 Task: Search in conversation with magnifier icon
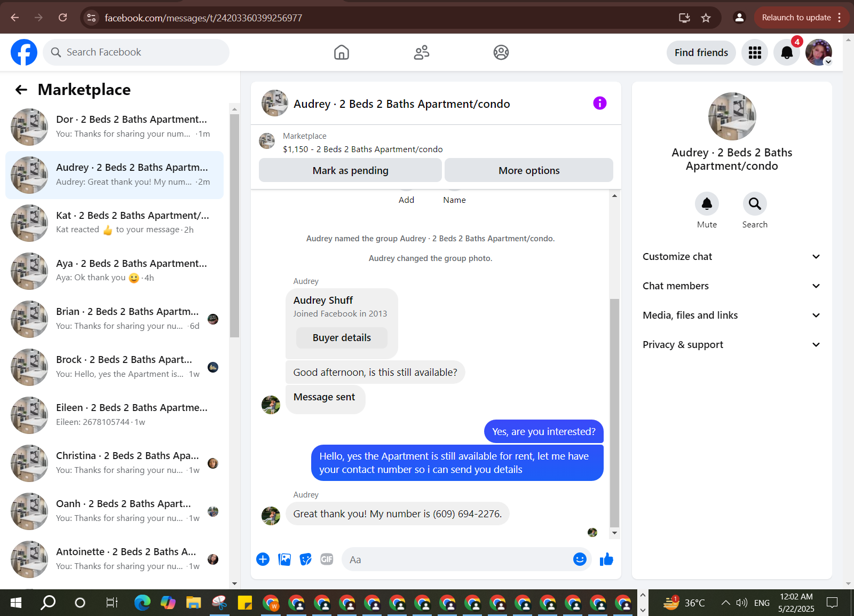pyautogui.click(x=755, y=204)
